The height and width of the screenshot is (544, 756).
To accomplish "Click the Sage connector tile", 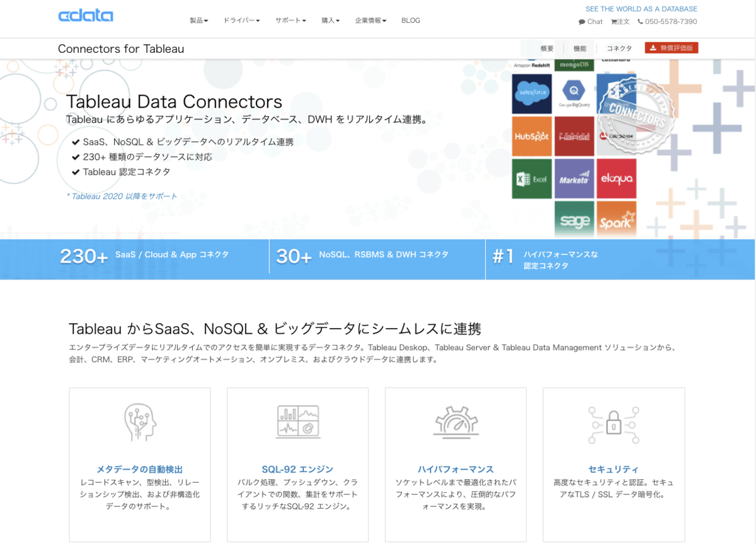I will coord(574,219).
